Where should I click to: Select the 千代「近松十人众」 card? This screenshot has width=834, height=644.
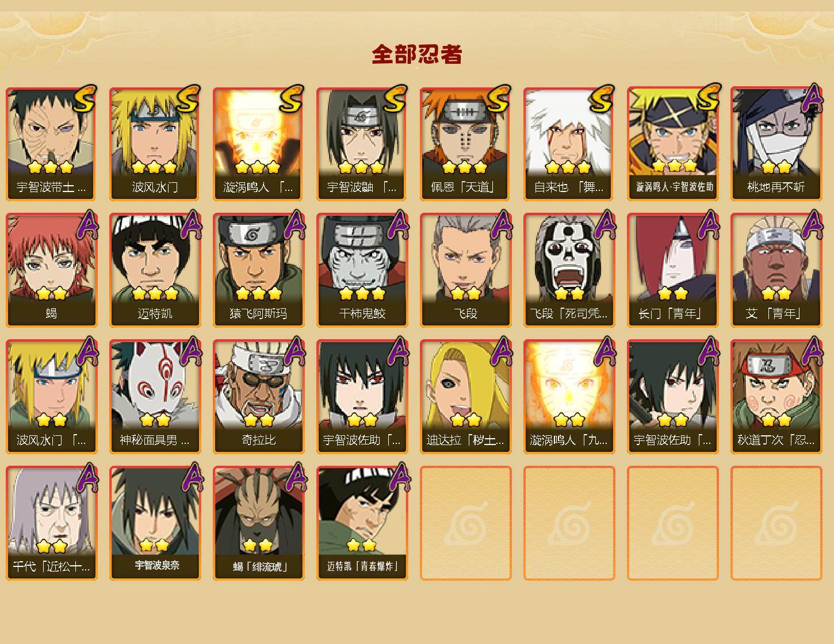pyautogui.click(x=51, y=523)
